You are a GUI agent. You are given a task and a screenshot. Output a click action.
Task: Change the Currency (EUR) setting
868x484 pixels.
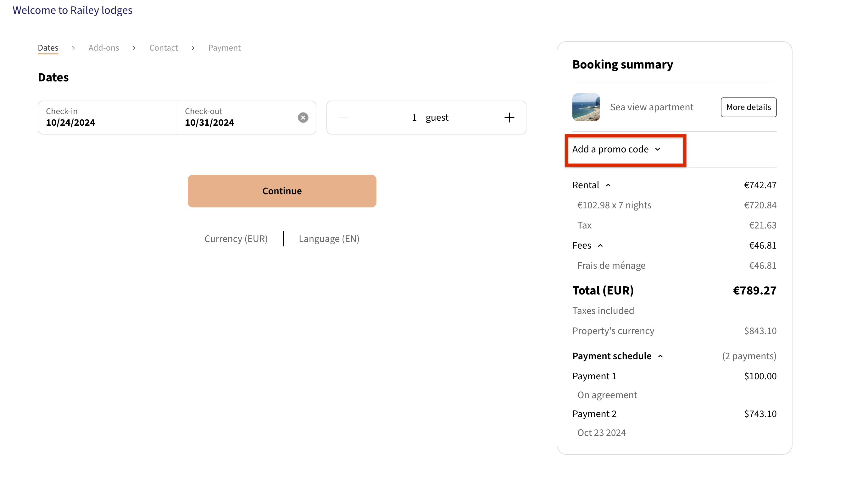point(236,239)
